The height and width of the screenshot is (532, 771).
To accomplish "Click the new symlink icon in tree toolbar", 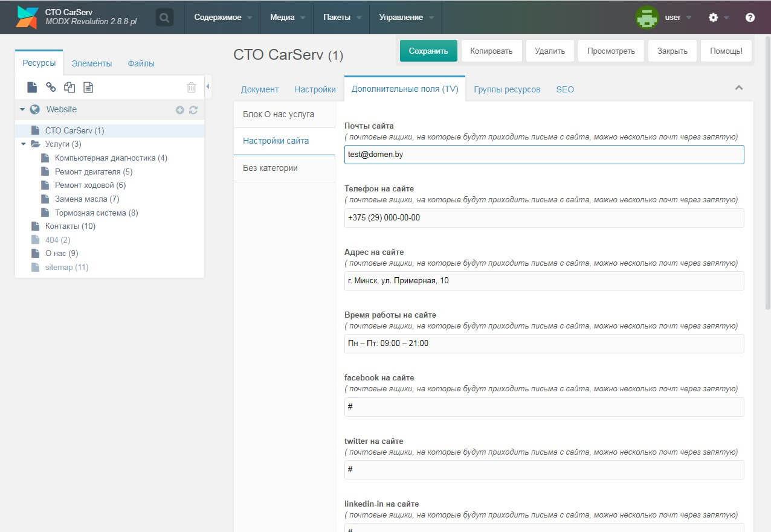I will coord(69,88).
